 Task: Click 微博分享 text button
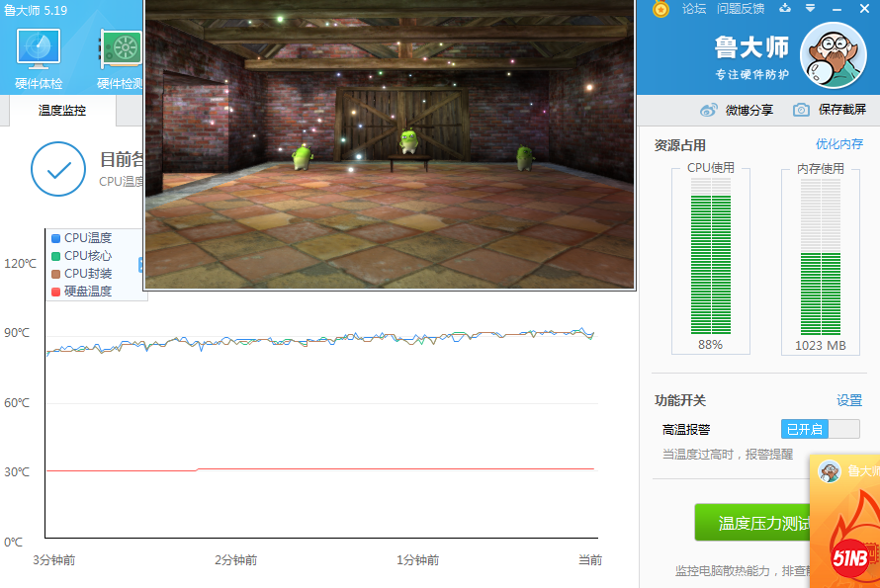(748, 110)
